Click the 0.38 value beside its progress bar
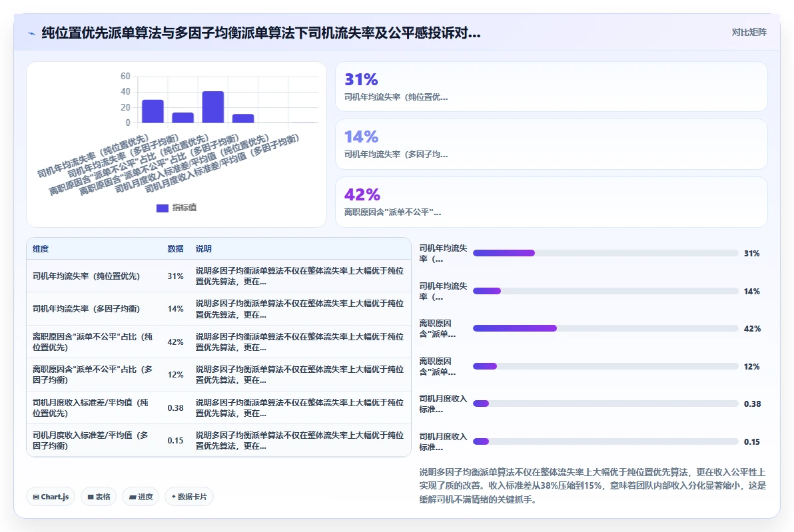The width and height of the screenshot is (794, 532). pyautogui.click(x=752, y=404)
